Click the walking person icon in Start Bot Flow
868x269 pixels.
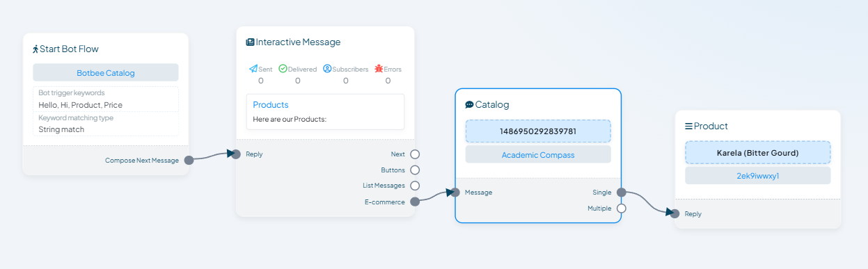(x=35, y=49)
